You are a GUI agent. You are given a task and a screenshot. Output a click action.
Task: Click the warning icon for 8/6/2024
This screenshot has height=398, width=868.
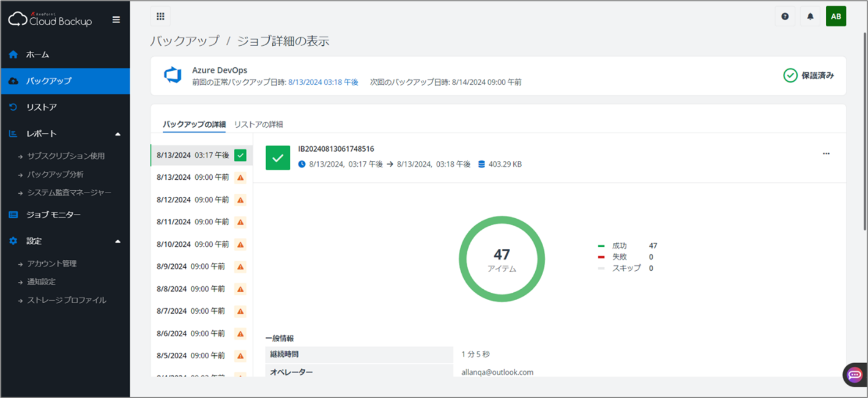pyautogui.click(x=240, y=334)
